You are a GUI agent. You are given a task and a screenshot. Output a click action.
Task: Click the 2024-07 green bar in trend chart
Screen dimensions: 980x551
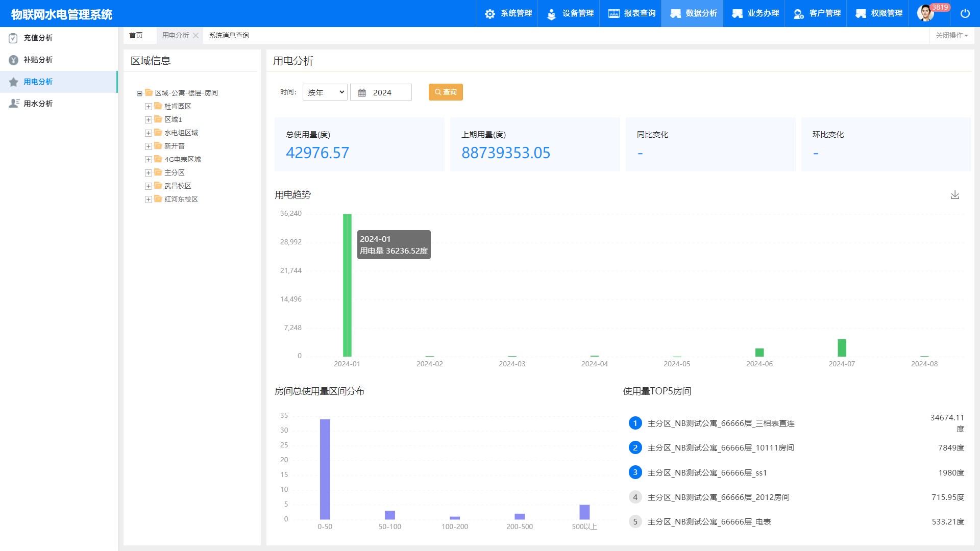842,348
